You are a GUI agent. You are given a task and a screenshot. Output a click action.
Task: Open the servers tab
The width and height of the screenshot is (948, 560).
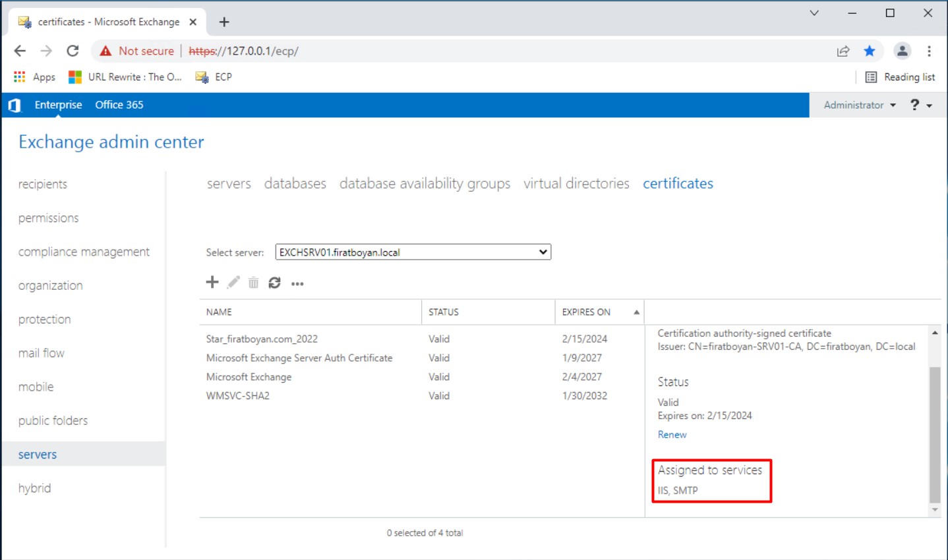coord(229,184)
